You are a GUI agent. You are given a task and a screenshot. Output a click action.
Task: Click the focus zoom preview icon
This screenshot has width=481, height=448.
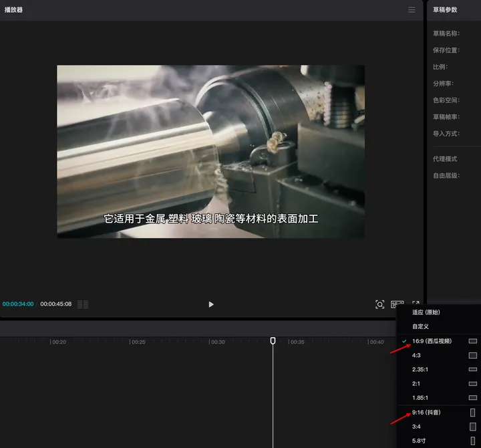(x=379, y=304)
